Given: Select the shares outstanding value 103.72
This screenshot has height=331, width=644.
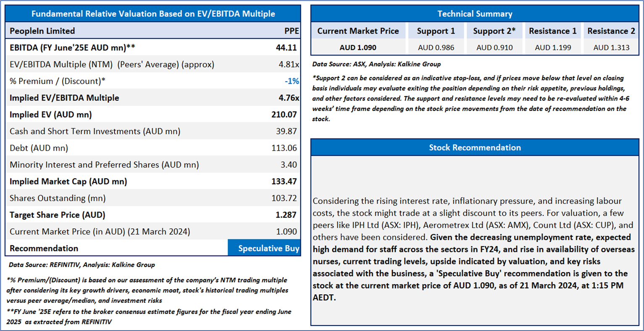Looking at the screenshot, I should (x=284, y=198).
